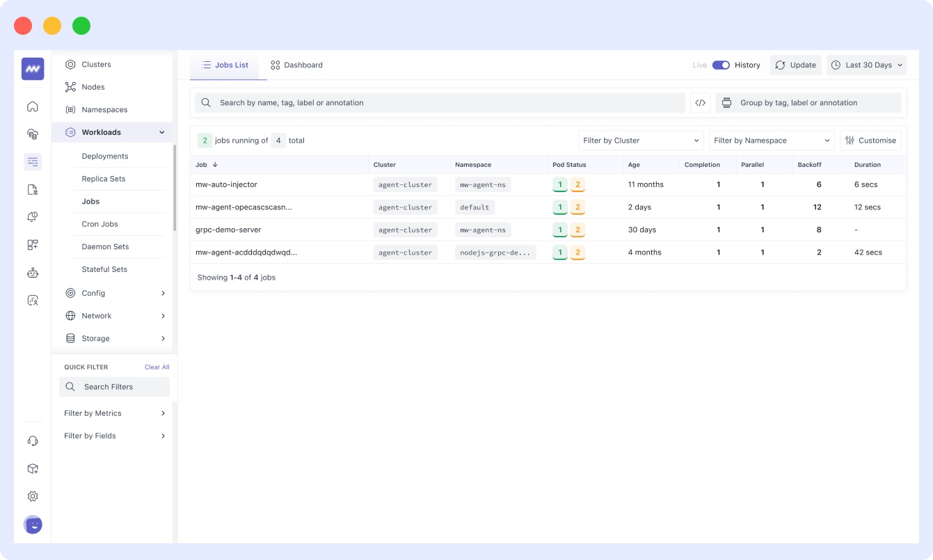This screenshot has height=560, width=933.
Task: Expand the Storage section
Action: coord(163,339)
